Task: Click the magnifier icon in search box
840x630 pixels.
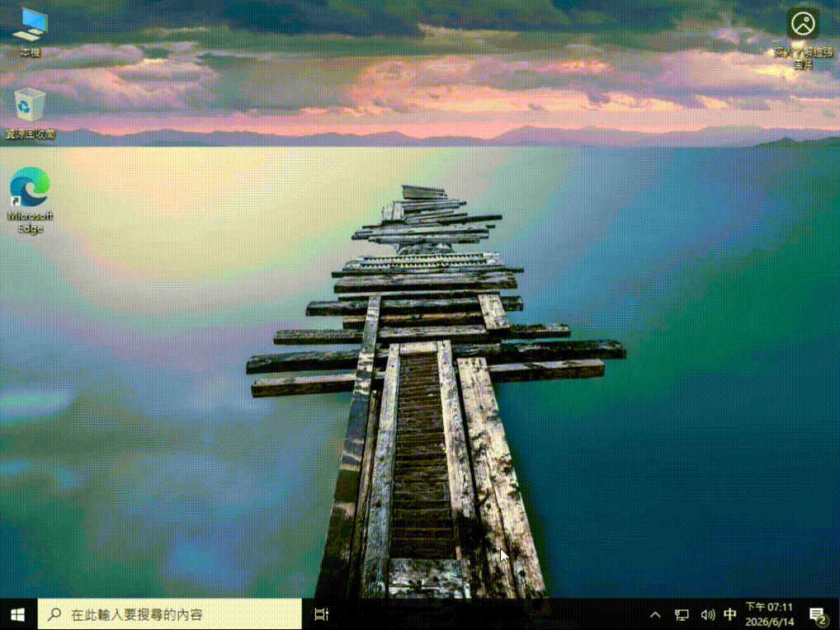Action: (x=54, y=614)
